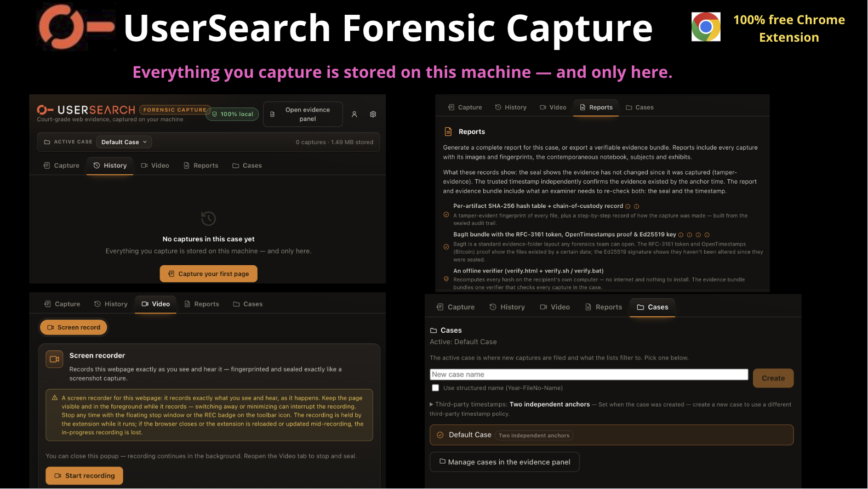Click the warning triangle icon in the recorder notice
This screenshot has height=489, width=868.
(55, 398)
